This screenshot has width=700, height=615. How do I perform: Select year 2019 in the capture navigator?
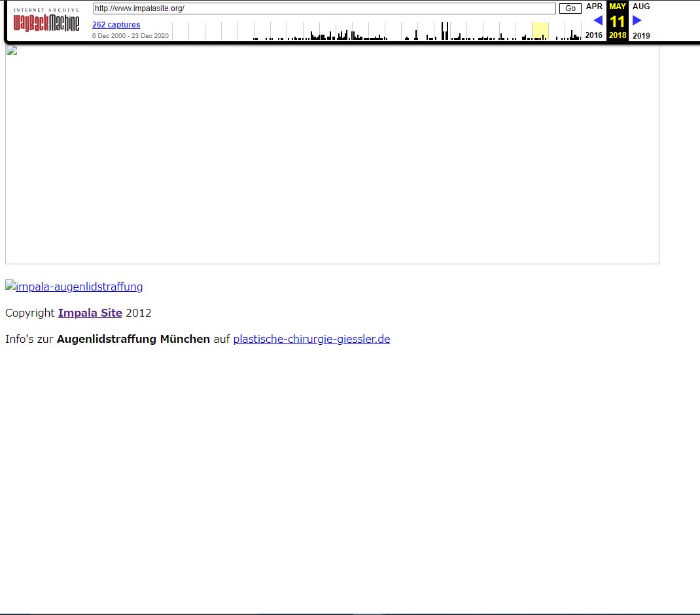(x=641, y=35)
